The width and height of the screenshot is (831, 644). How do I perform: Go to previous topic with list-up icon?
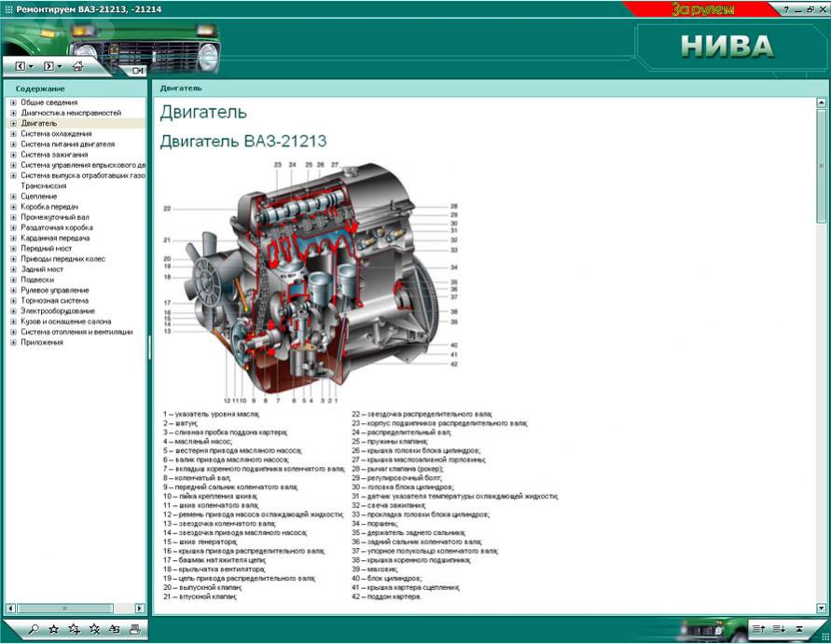coord(758,629)
